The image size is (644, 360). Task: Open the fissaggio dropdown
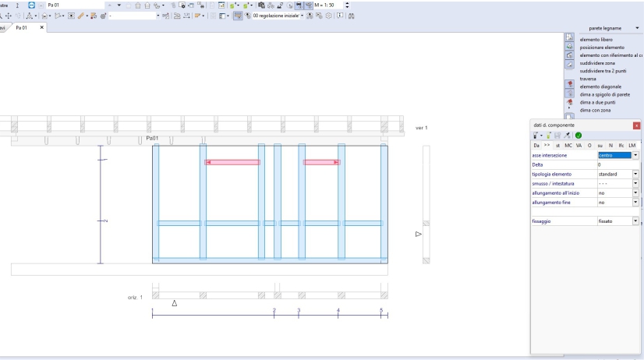pos(635,221)
